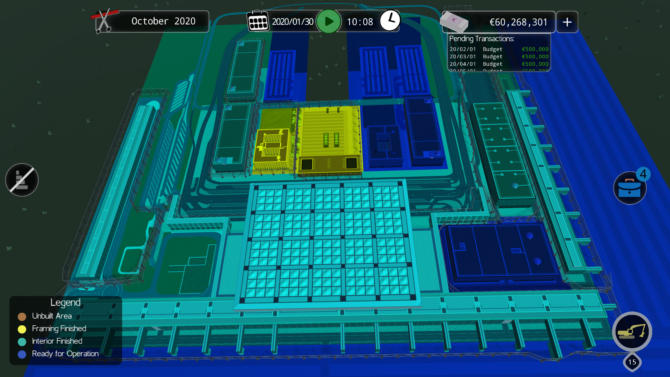Select the large grid-roof main hall
The width and height of the screenshot is (670, 377).
[327, 242]
